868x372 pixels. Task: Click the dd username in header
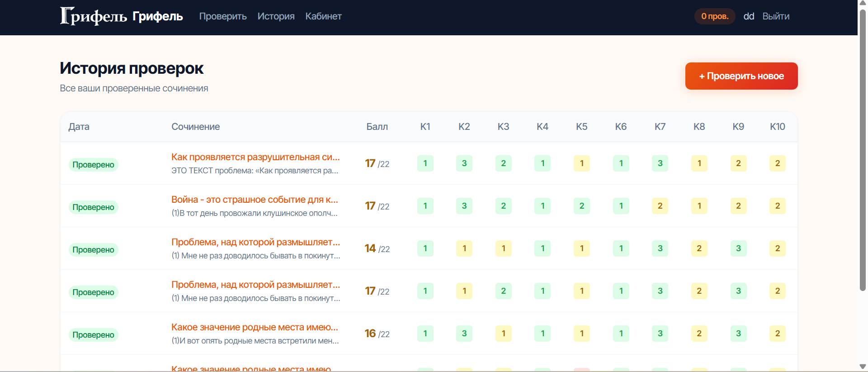[749, 16]
